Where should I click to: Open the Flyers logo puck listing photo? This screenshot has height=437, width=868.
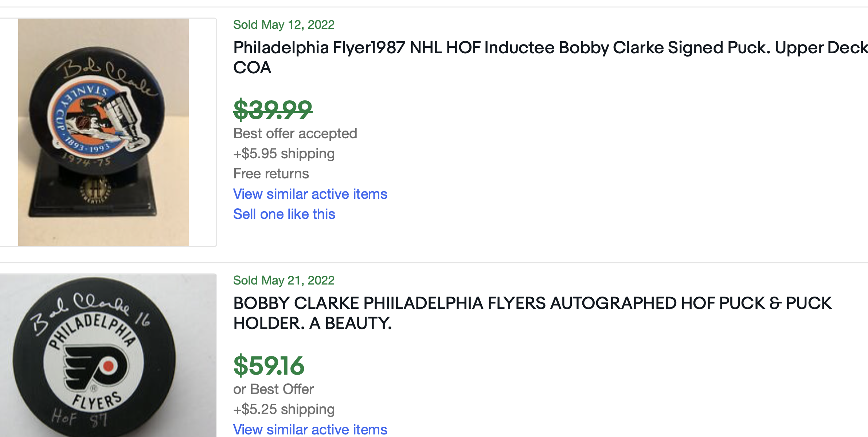[x=108, y=356]
